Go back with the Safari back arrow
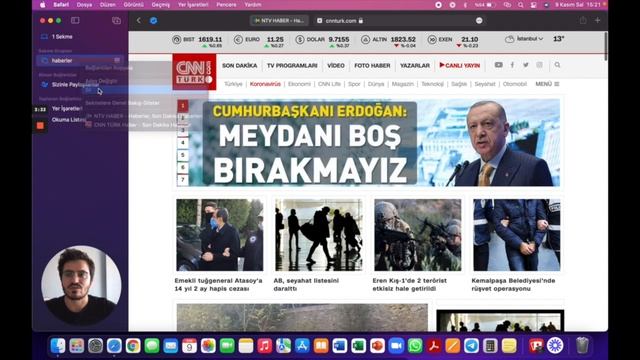Image resolution: width=640 pixels, height=360 pixels. click(x=139, y=20)
